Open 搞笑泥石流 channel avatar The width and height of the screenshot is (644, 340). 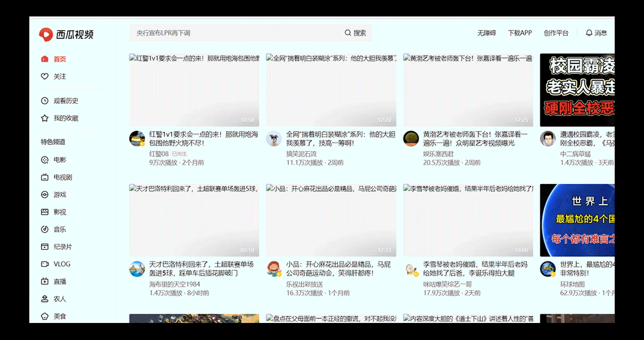click(274, 139)
